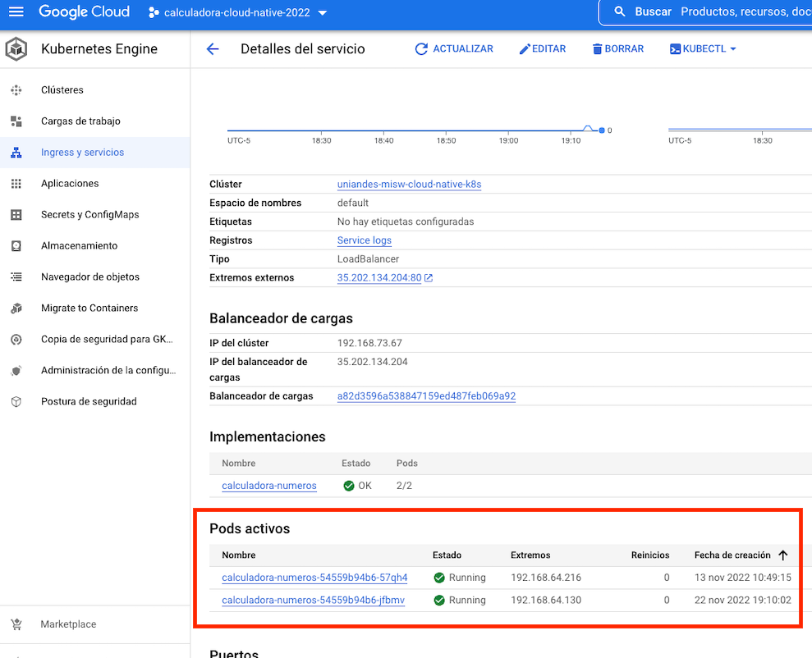
Task: Click the EDITAR pencil button
Action: [543, 48]
